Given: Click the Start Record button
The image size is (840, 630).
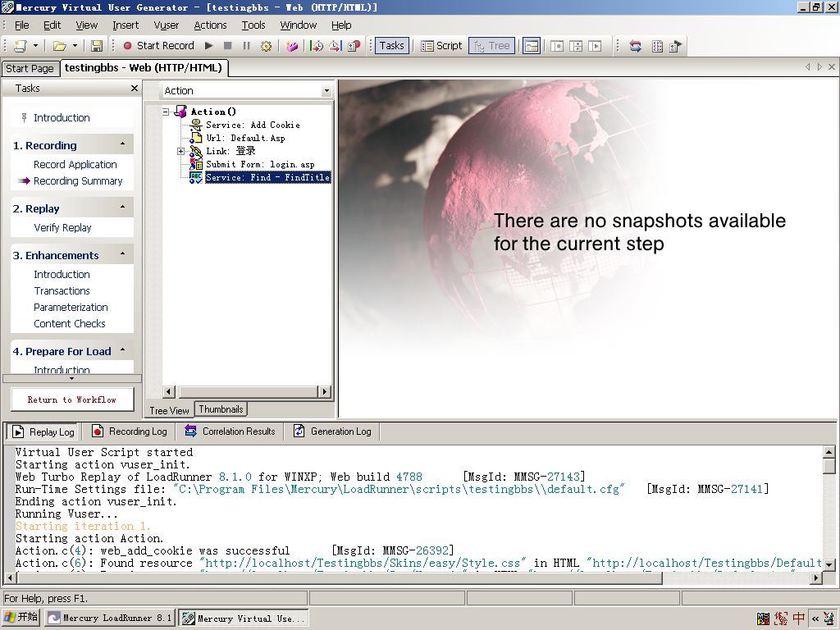Looking at the screenshot, I should coord(158,46).
